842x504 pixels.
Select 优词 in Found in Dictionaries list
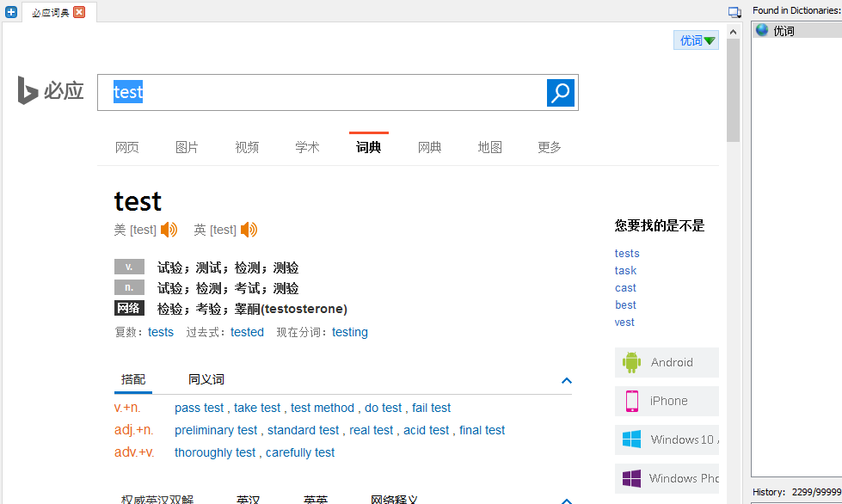point(797,31)
